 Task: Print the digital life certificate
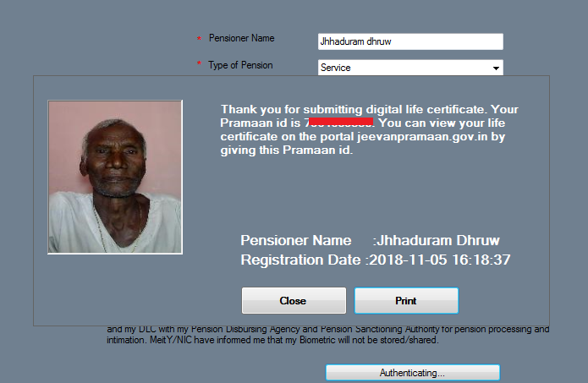406,300
